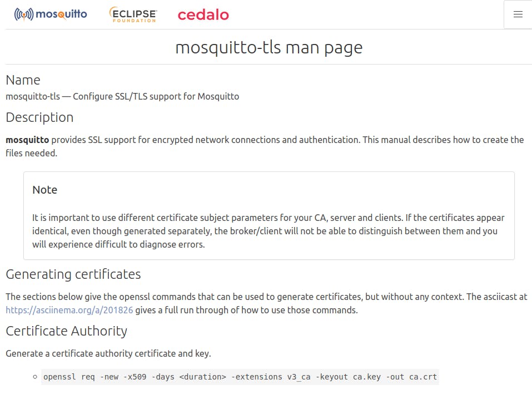Select the Name section heading
The width and height of the screenshot is (532, 394).
pos(23,80)
